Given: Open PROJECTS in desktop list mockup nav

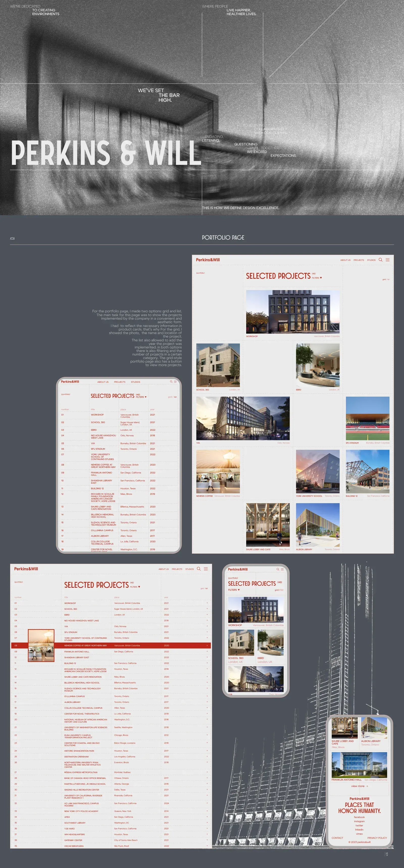Looking at the screenshot, I should (177, 569).
